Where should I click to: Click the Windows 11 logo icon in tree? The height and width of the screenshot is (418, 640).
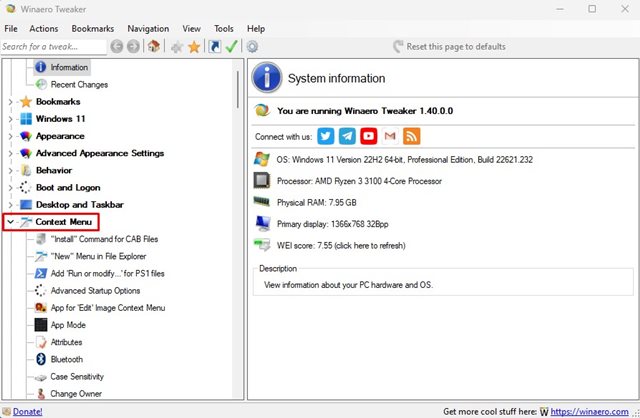point(26,119)
